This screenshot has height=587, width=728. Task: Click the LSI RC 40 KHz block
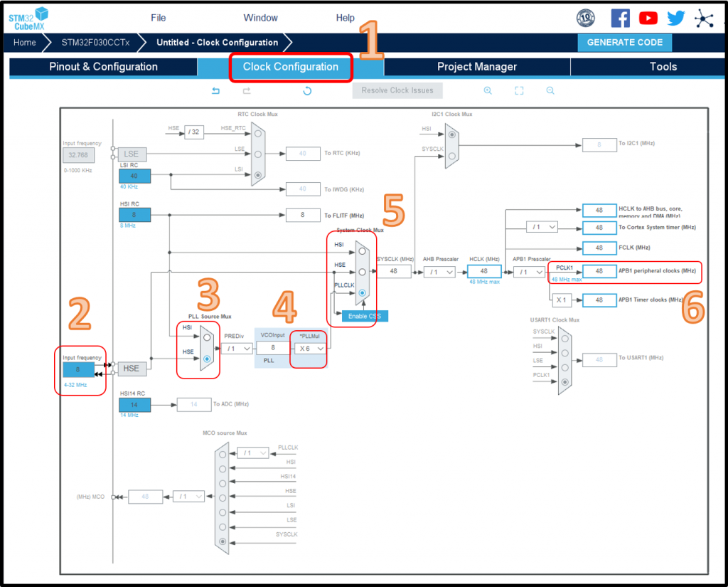(x=134, y=176)
